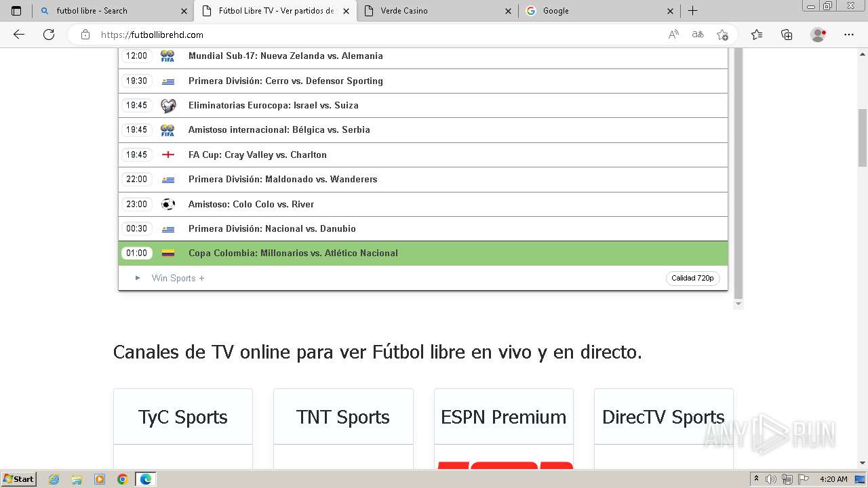Open Primera División: Maldonado vs. Wanderers

pos(423,179)
